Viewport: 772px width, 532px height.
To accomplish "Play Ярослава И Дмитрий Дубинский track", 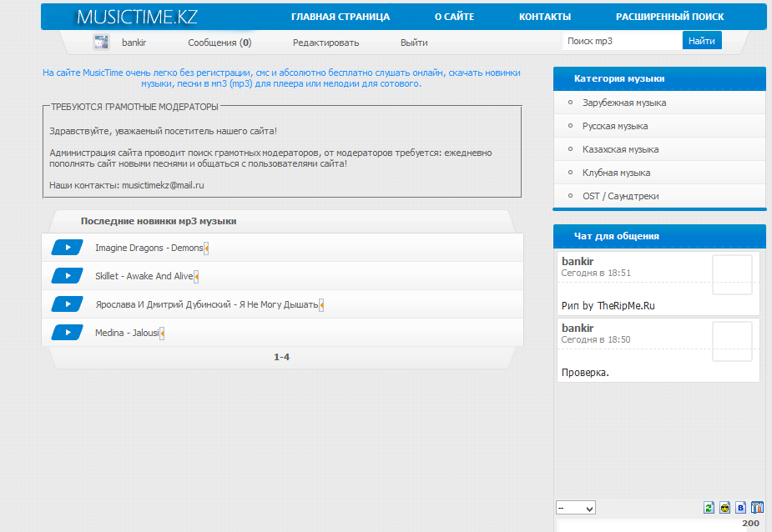I will [68, 304].
